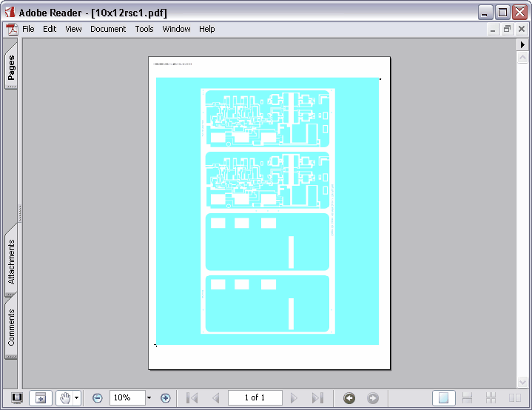Click the navigation pane splitter handle
The height and width of the screenshot is (410, 532).
(20, 213)
